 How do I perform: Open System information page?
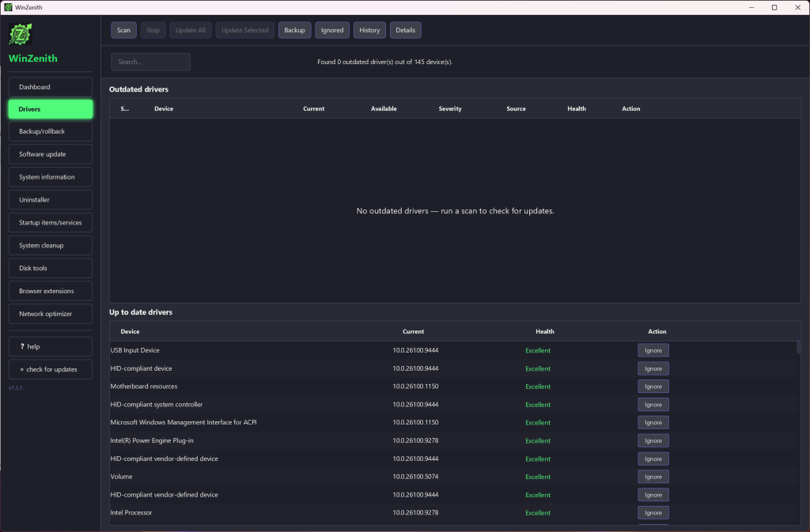tap(51, 177)
